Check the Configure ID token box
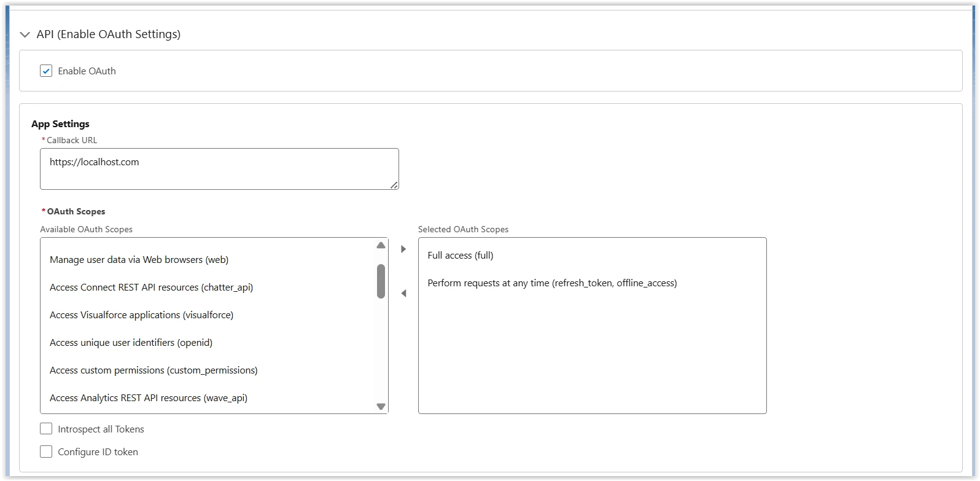 [x=46, y=452]
